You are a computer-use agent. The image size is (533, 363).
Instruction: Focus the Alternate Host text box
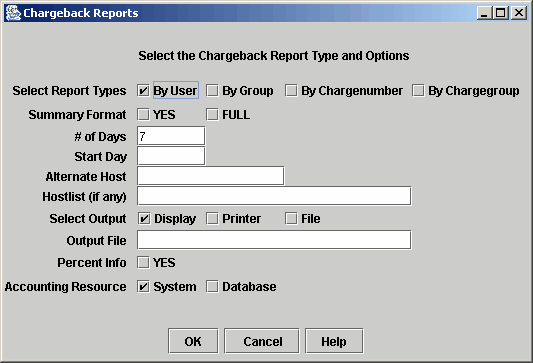pos(210,176)
